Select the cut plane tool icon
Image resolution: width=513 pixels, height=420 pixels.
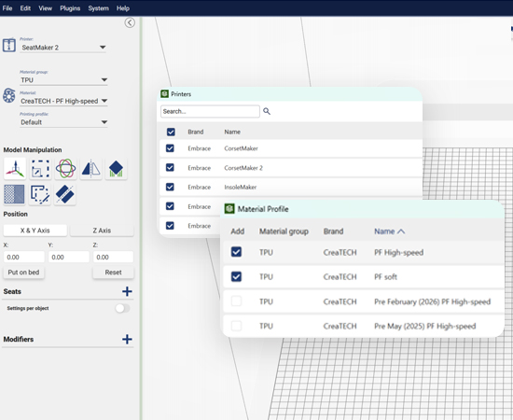(65, 194)
